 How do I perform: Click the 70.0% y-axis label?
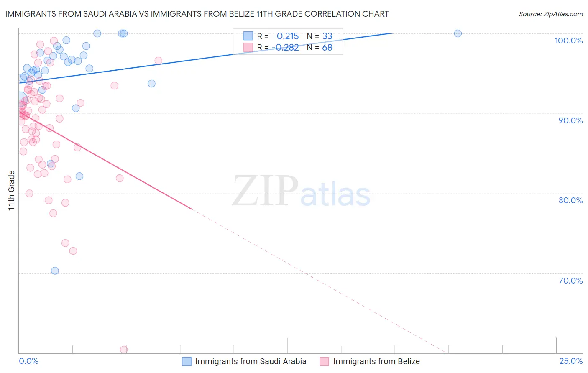coord(570,281)
